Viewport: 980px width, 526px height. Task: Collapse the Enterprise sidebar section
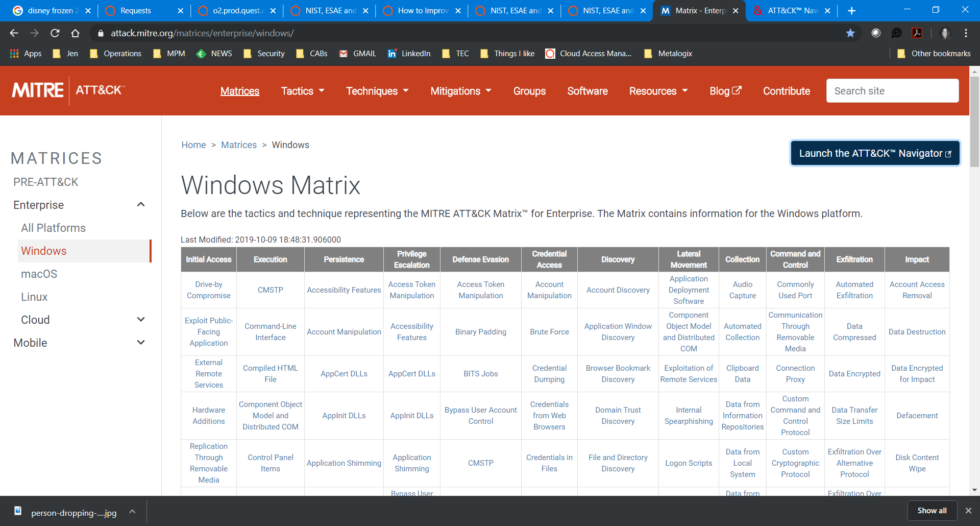point(141,205)
